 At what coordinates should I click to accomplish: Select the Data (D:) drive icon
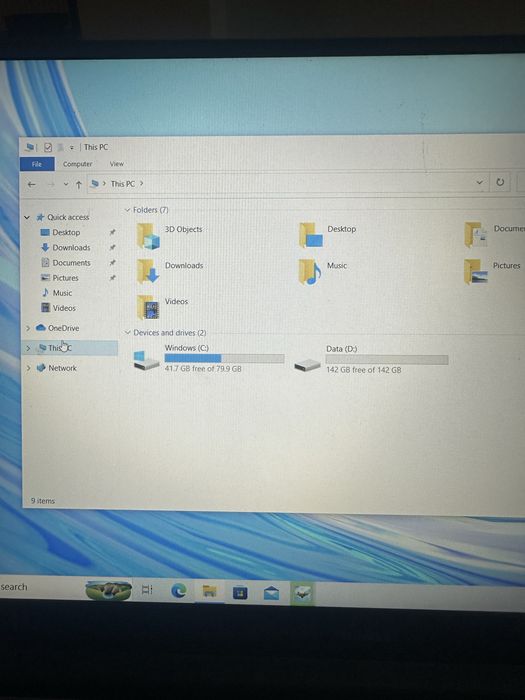pyautogui.click(x=307, y=366)
